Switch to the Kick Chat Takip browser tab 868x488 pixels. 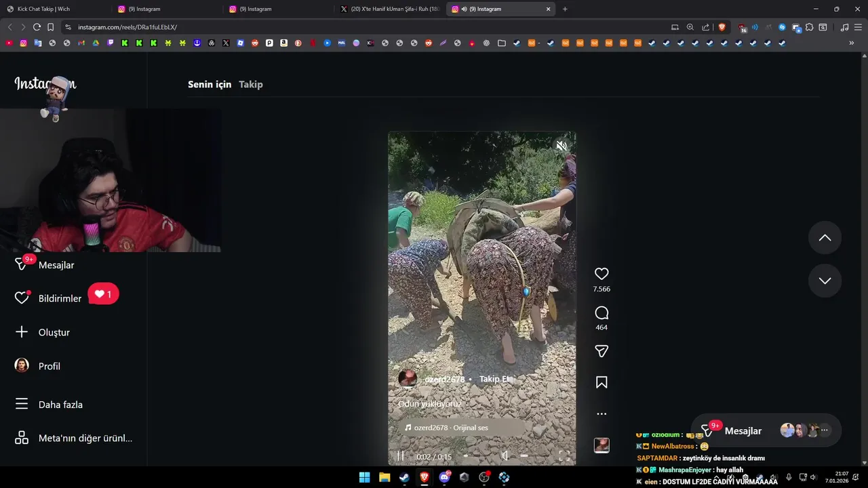(56, 9)
